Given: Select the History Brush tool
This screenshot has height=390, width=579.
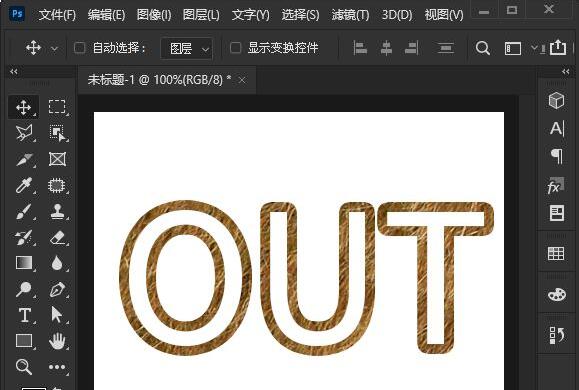Looking at the screenshot, I should tap(24, 238).
